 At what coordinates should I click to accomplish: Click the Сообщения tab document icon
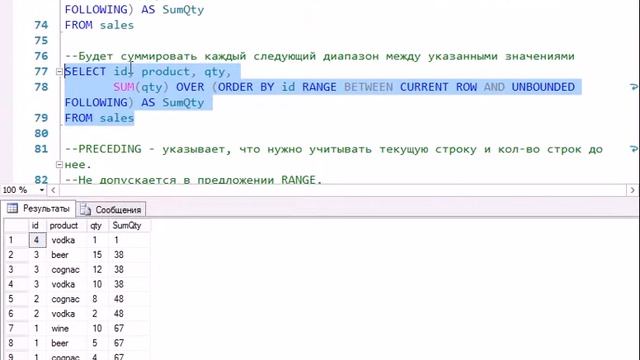point(85,210)
